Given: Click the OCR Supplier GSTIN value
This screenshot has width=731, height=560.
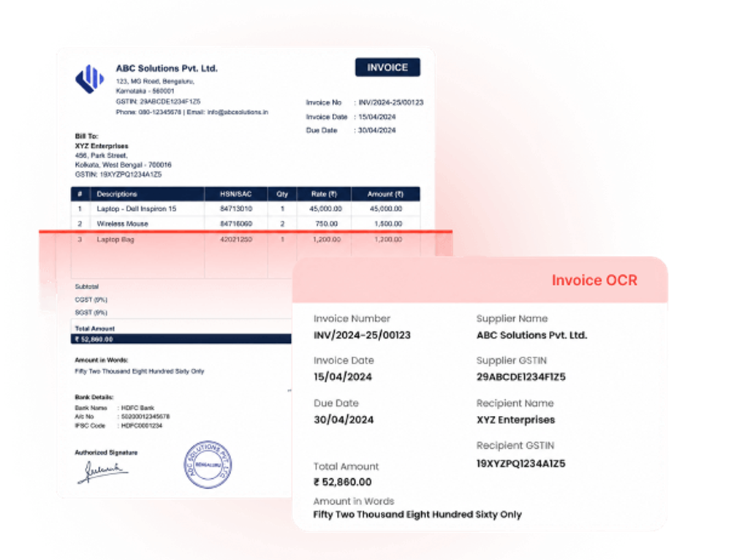Looking at the screenshot, I should click(520, 377).
